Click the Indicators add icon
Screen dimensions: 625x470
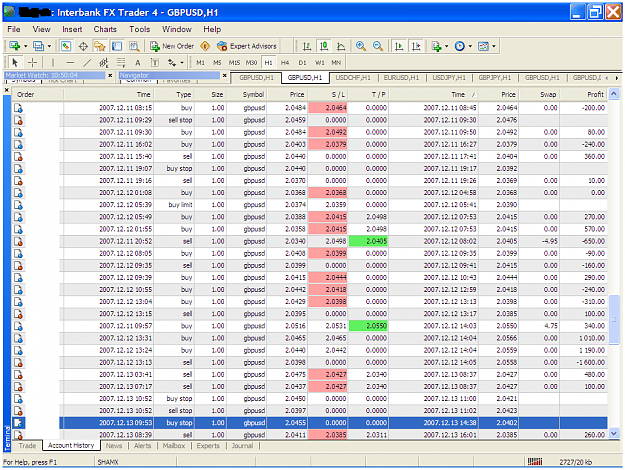(436, 46)
